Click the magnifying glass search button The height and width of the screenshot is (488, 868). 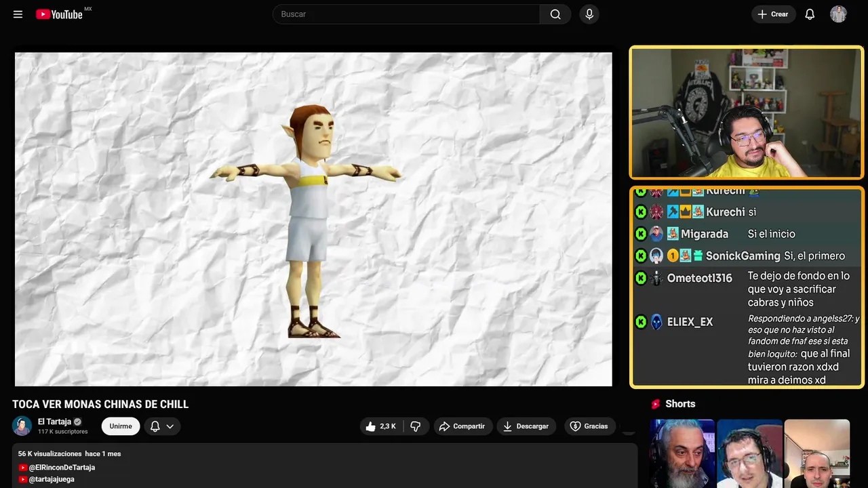pyautogui.click(x=555, y=14)
